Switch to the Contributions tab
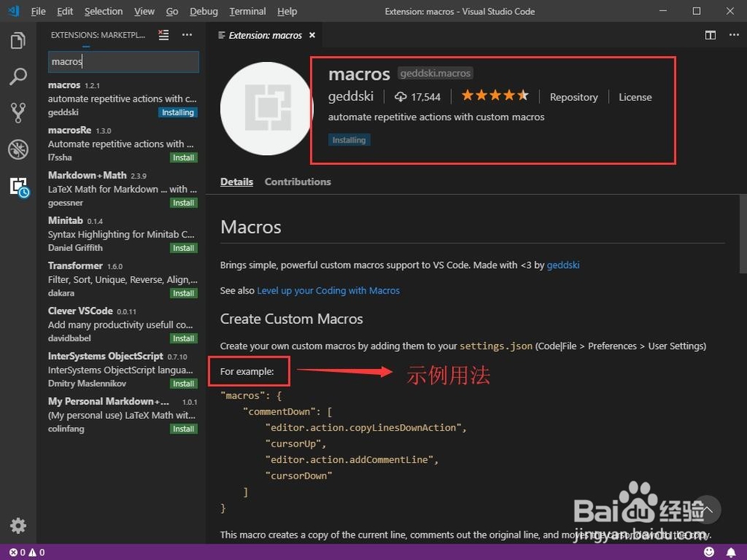 298,181
